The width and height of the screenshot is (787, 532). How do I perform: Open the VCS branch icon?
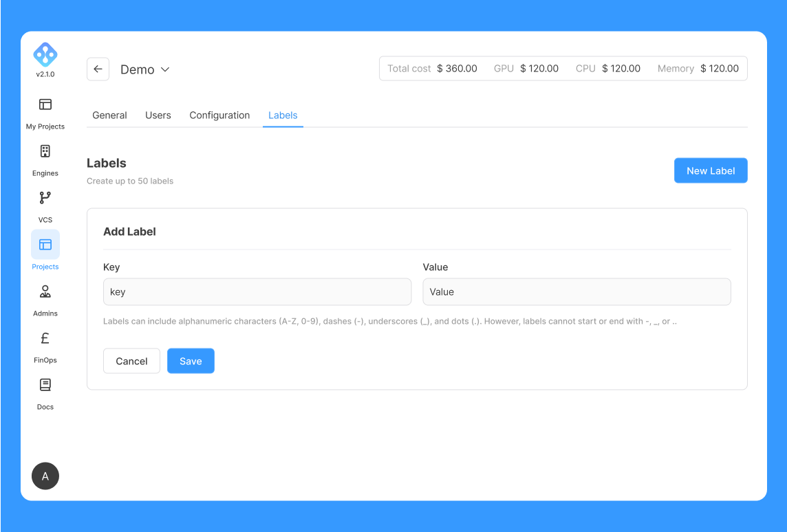pyautogui.click(x=45, y=197)
